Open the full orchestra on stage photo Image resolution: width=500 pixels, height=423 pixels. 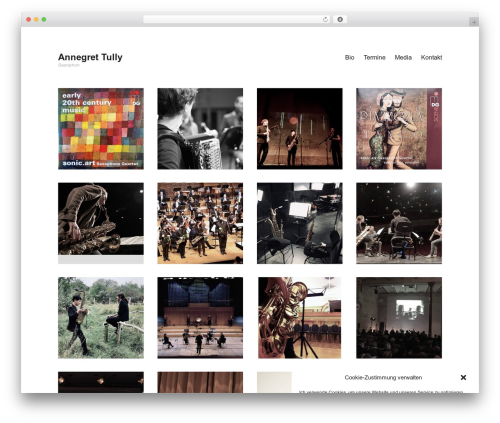click(x=200, y=223)
